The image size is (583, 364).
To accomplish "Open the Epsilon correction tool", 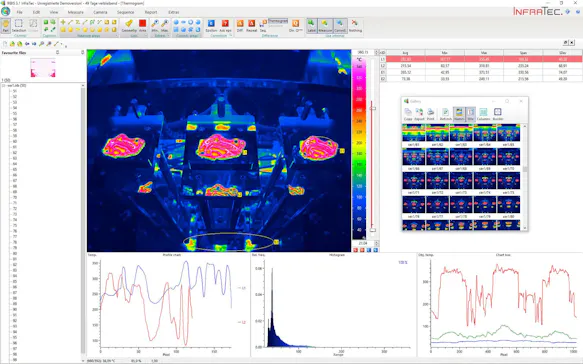I will pos(211,26).
